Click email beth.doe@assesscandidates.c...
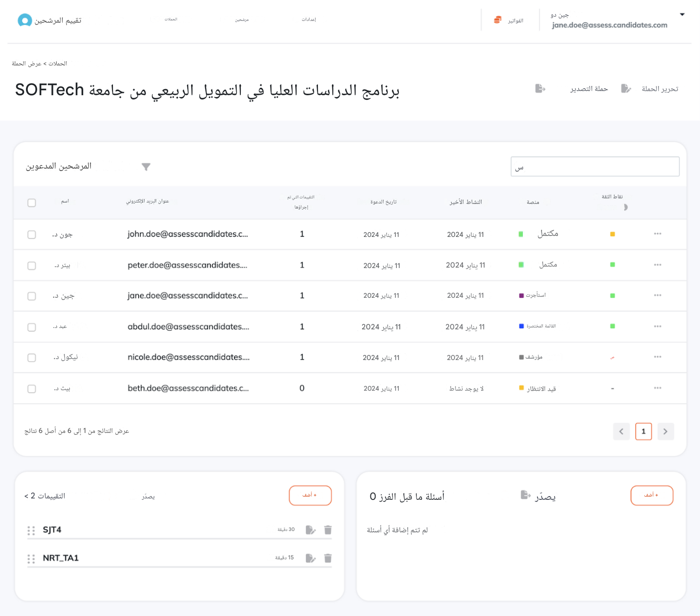 188,388
